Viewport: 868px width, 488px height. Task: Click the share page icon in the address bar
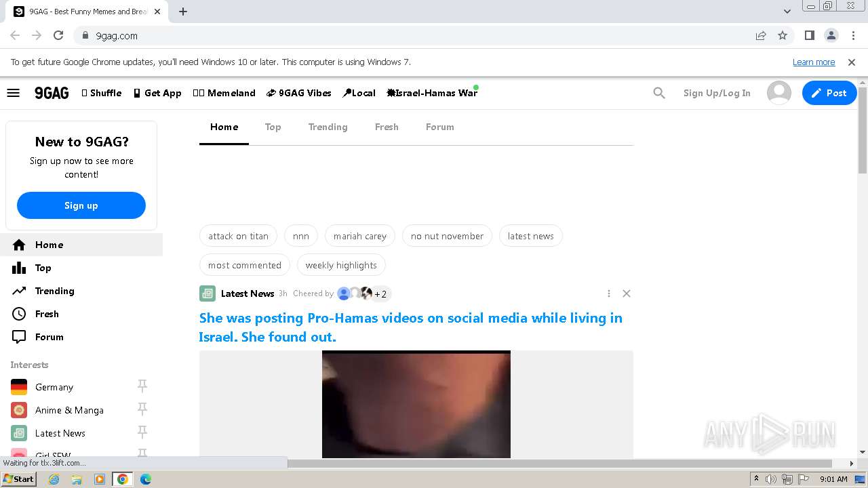[x=761, y=35]
